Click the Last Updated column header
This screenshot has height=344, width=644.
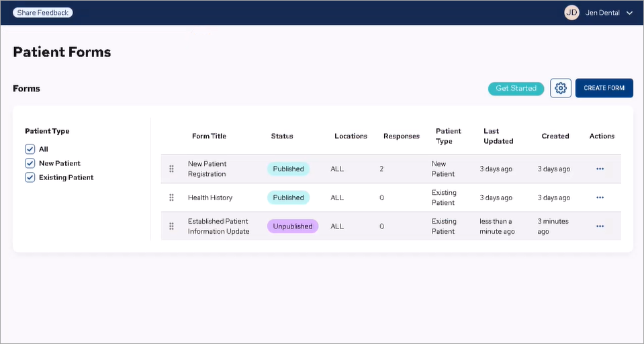(x=498, y=136)
